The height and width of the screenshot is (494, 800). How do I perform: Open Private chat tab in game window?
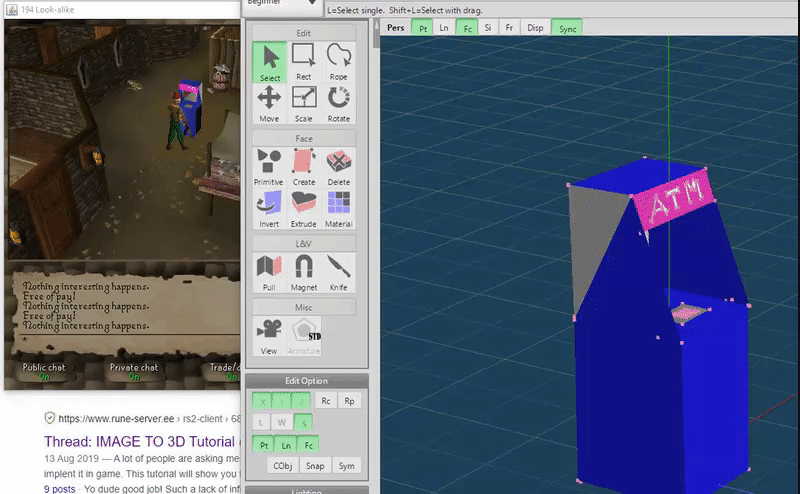(x=134, y=371)
